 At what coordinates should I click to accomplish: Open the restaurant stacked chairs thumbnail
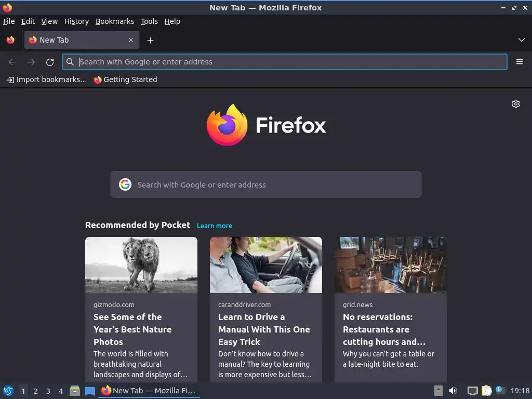pyautogui.click(x=391, y=265)
